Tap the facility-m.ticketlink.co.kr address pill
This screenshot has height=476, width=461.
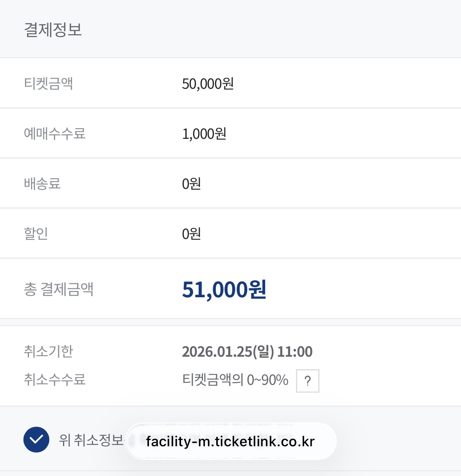tap(230, 442)
